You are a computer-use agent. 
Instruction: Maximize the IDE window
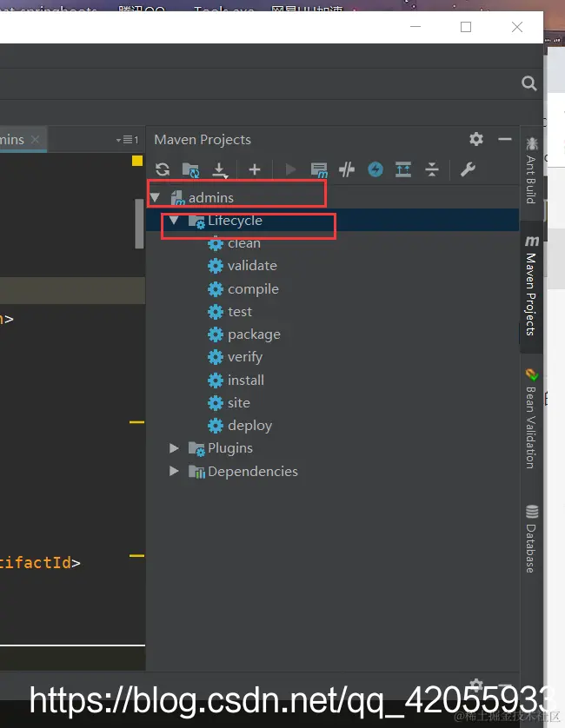click(466, 27)
